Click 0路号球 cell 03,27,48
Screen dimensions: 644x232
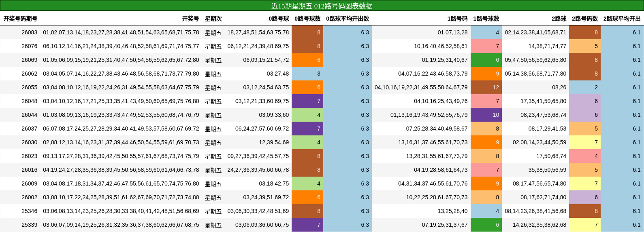(278, 74)
